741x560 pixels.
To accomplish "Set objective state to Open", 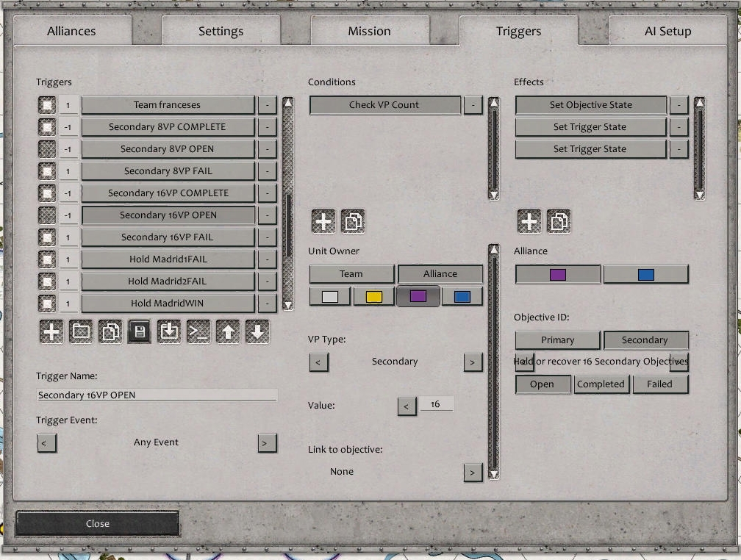I will pos(542,384).
